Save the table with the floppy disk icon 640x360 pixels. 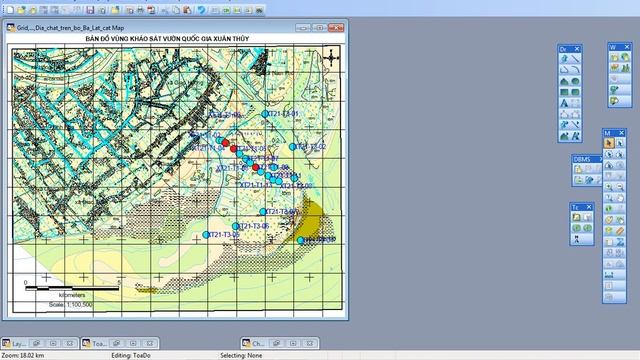tap(90, 10)
